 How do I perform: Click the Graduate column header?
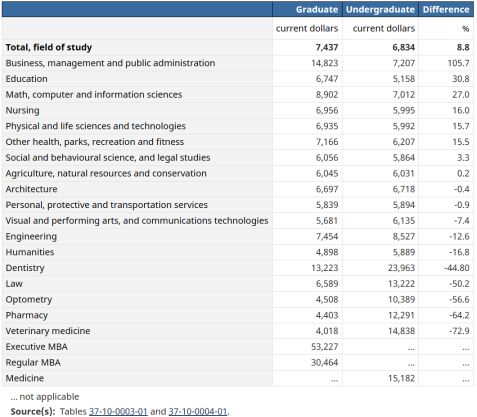pyautogui.click(x=317, y=9)
